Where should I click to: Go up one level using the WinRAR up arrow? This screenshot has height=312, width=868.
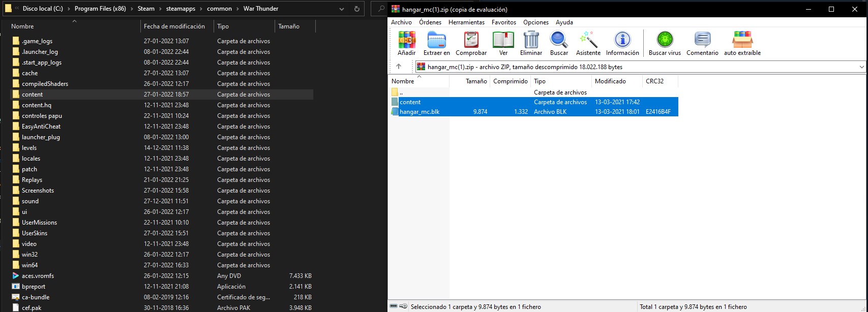point(399,67)
